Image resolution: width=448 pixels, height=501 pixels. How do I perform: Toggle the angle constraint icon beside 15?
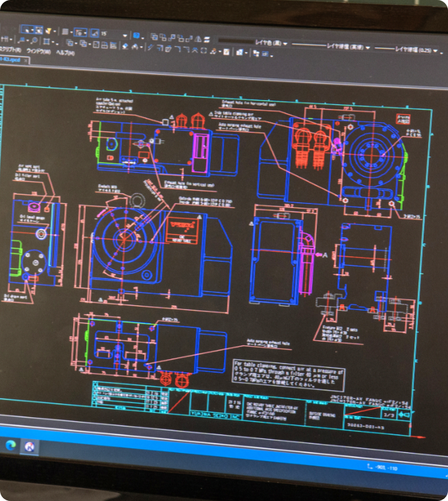pos(95,33)
